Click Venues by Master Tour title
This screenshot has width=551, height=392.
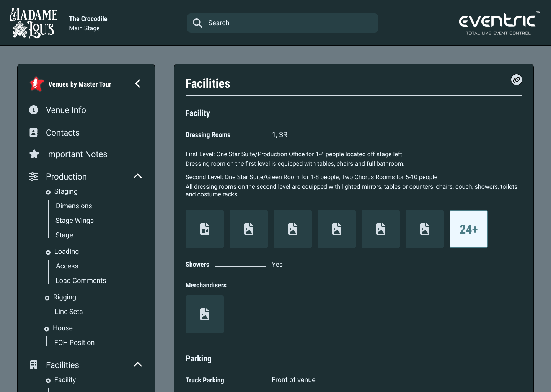(80, 84)
